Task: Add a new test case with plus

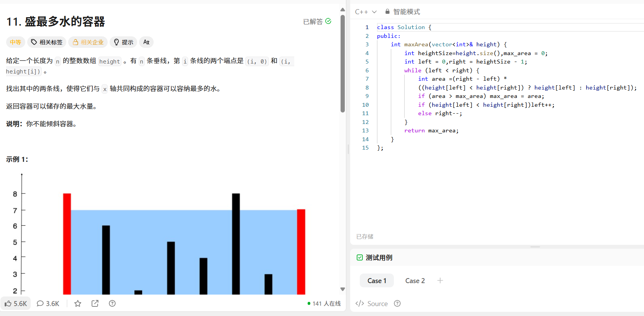Action: [440, 280]
